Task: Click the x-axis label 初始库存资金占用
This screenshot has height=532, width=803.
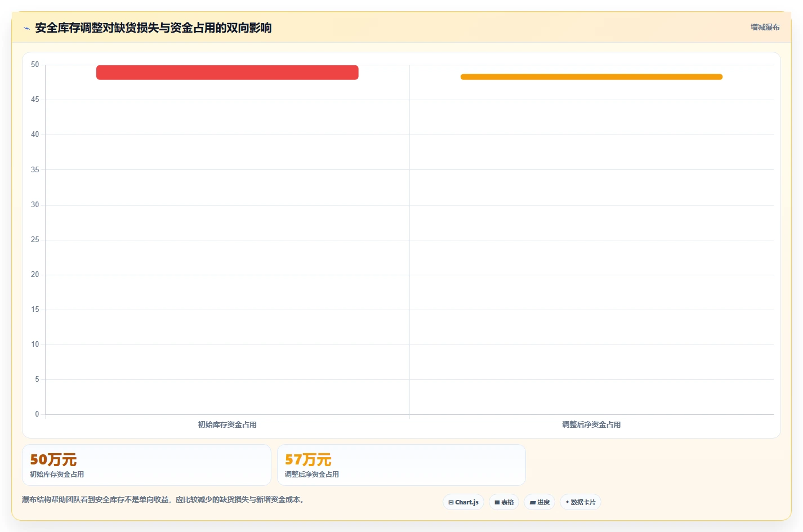Action: (x=227, y=424)
